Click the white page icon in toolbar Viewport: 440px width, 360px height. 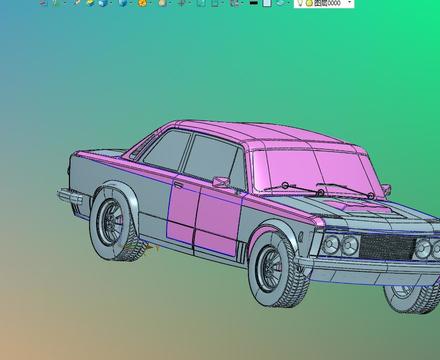[267, 3]
